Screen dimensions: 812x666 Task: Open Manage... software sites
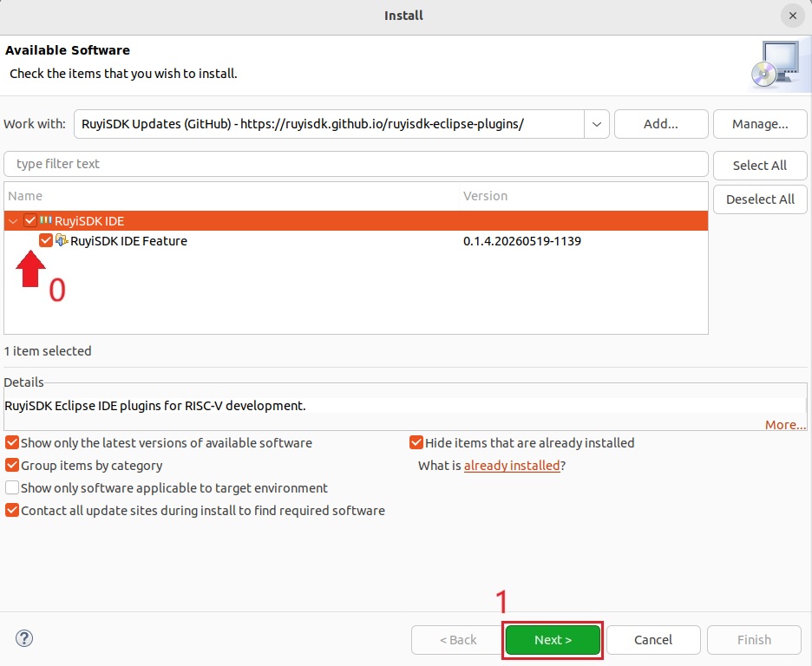pyautogui.click(x=760, y=124)
